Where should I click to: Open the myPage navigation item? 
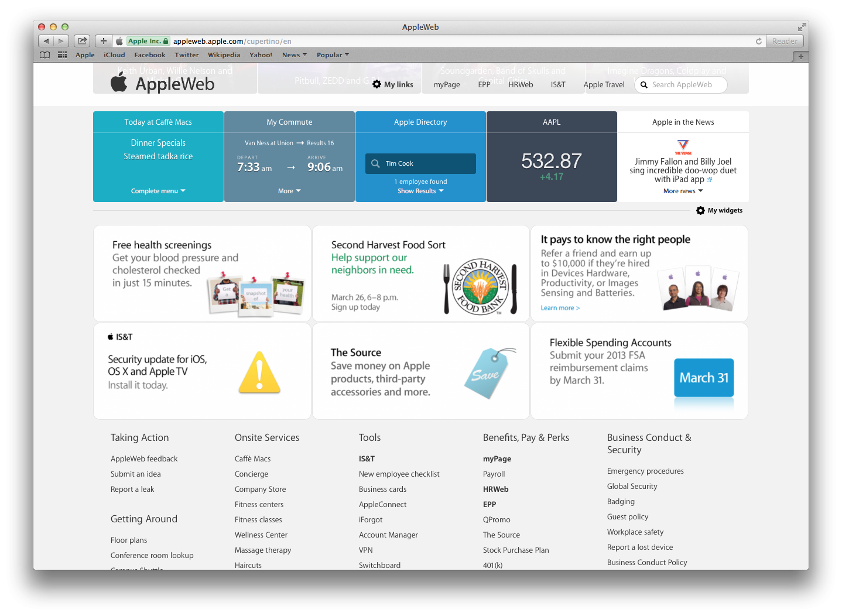[x=447, y=85]
